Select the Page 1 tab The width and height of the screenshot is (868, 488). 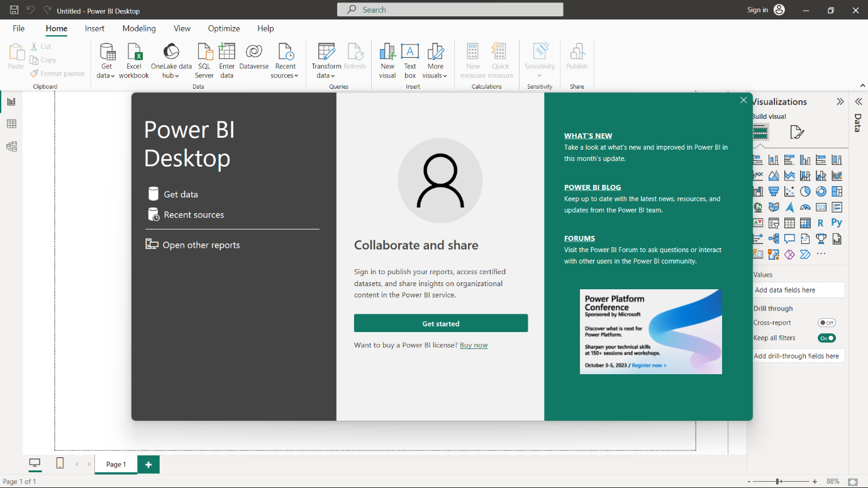(x=116, y=464)
